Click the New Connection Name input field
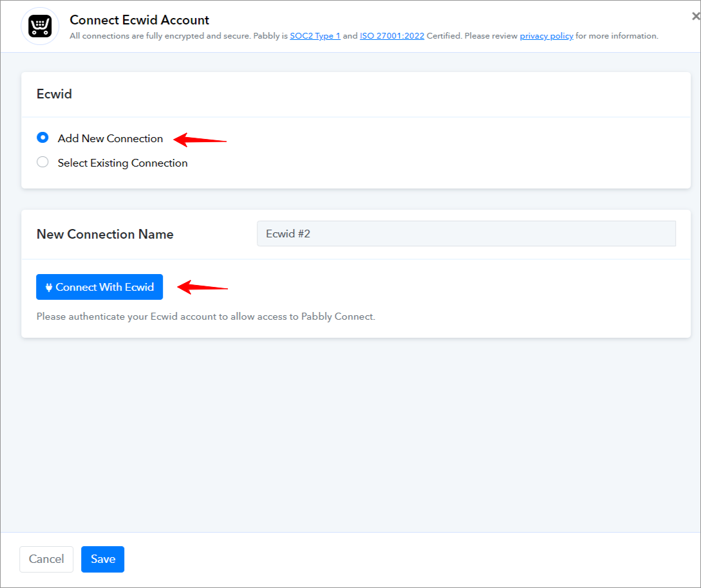 click(x=466, y=234)
